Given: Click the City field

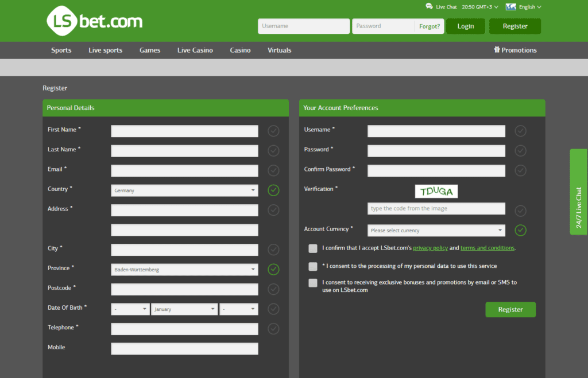Looking at the screenshot, I should [184, 250].
